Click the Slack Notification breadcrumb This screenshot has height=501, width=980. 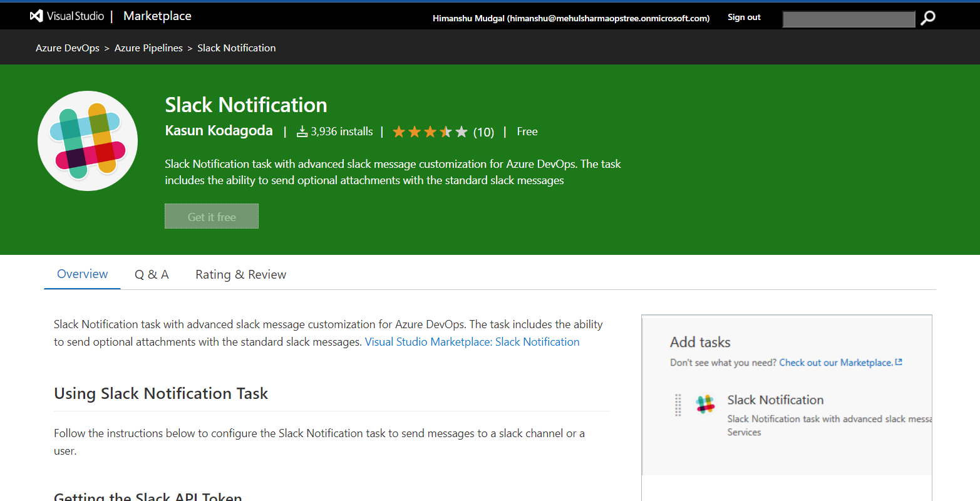tap(237, 48)
